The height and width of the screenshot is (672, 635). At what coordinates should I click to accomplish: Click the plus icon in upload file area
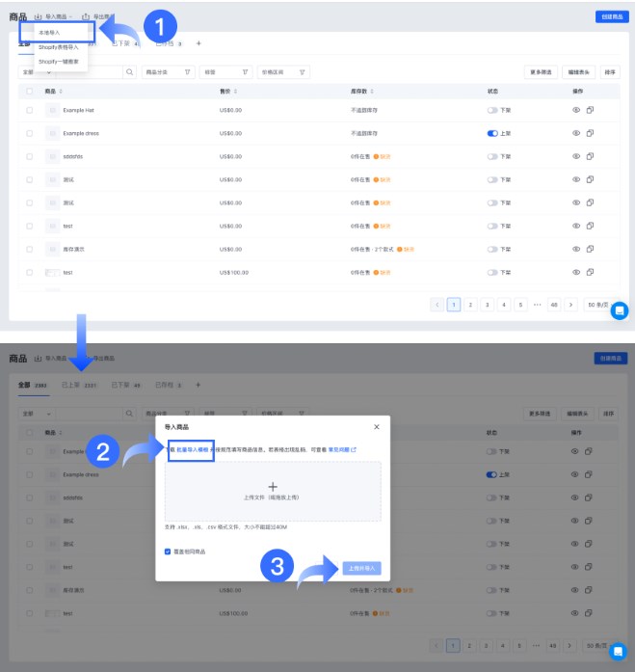pos(273,487)
